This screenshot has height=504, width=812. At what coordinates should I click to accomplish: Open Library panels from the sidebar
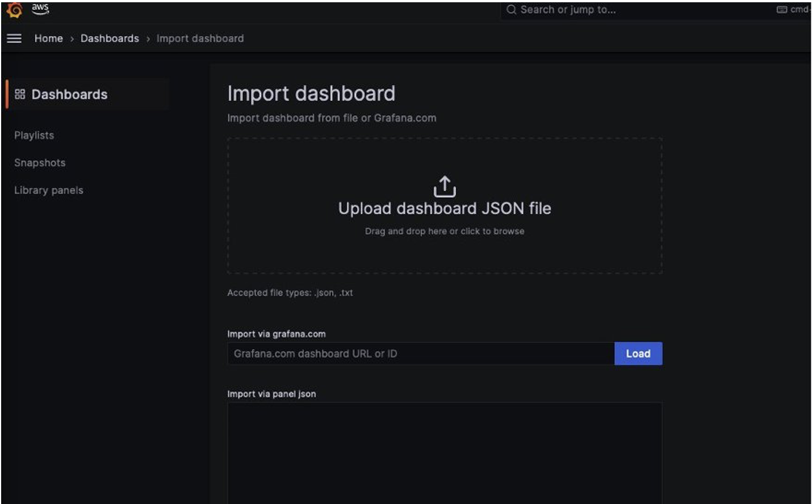pyautogui.click(x=48, y=190)
